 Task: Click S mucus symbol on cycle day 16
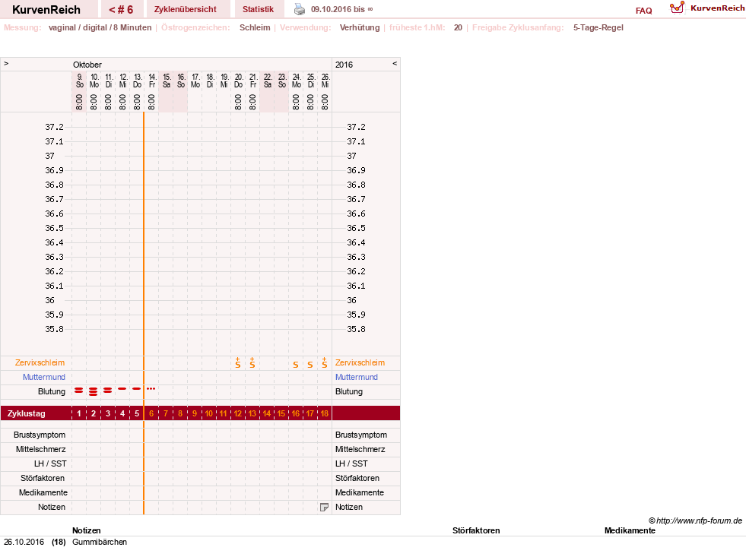pos(296,365)
